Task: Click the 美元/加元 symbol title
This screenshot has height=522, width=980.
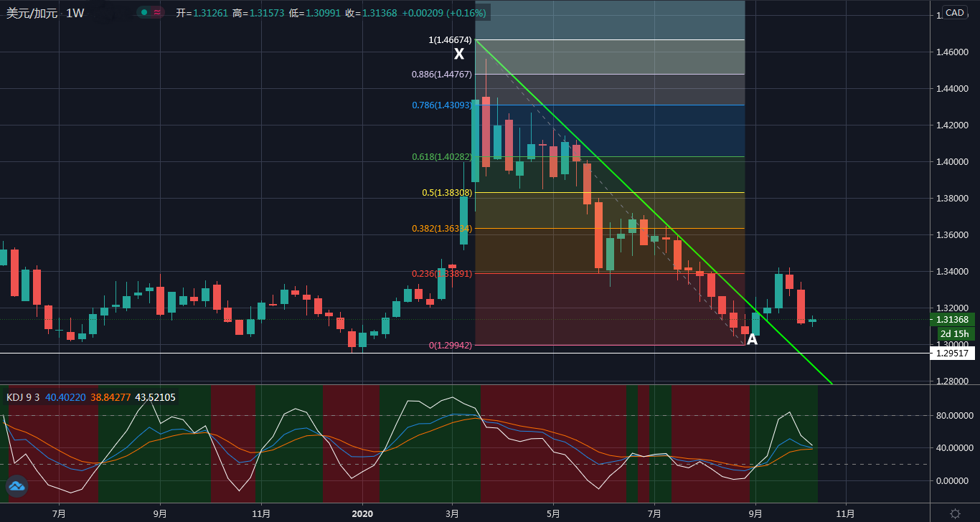Action: point(32,13)
